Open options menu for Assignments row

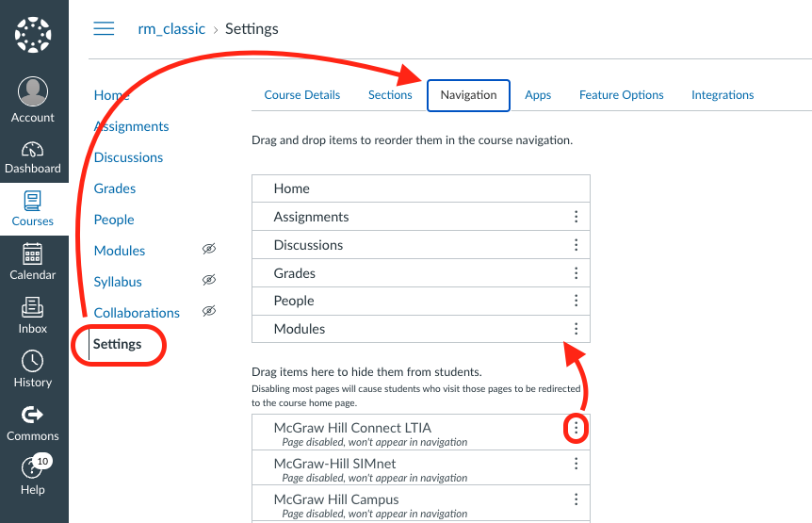(576, 217)
